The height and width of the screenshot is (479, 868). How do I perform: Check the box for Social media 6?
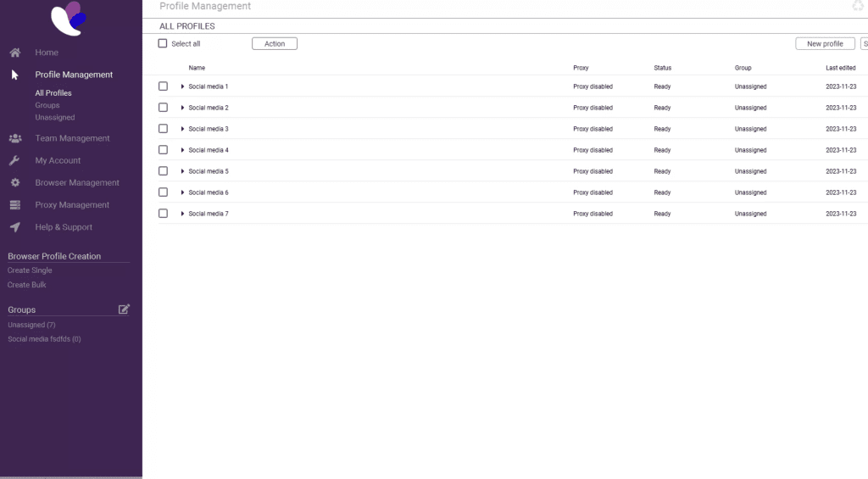click(163, 192)
